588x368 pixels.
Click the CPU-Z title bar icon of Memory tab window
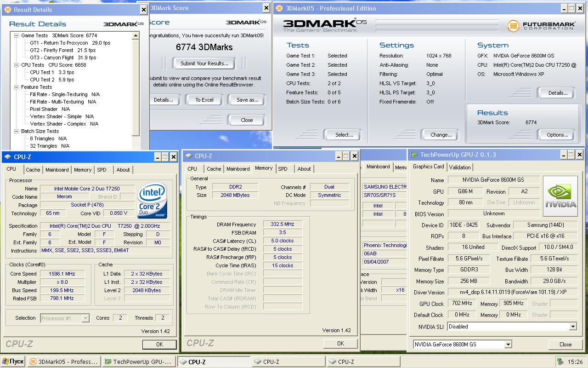click(x=189, y=156)
